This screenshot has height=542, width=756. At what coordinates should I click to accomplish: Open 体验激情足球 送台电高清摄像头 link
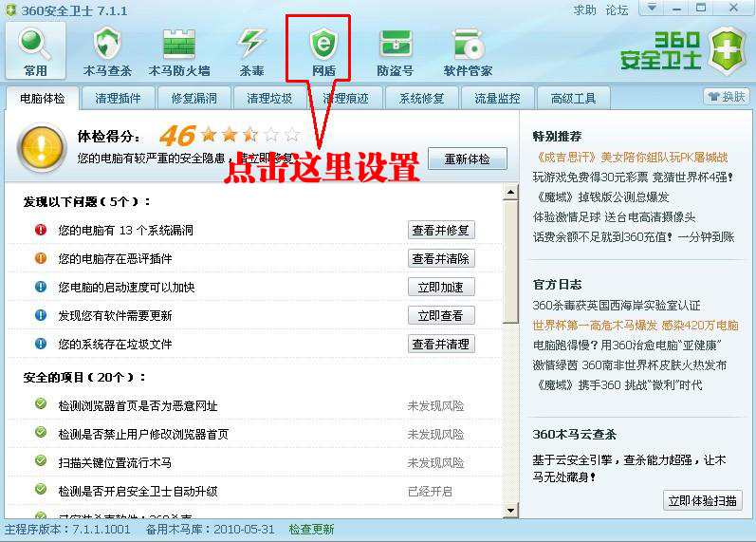615,216
